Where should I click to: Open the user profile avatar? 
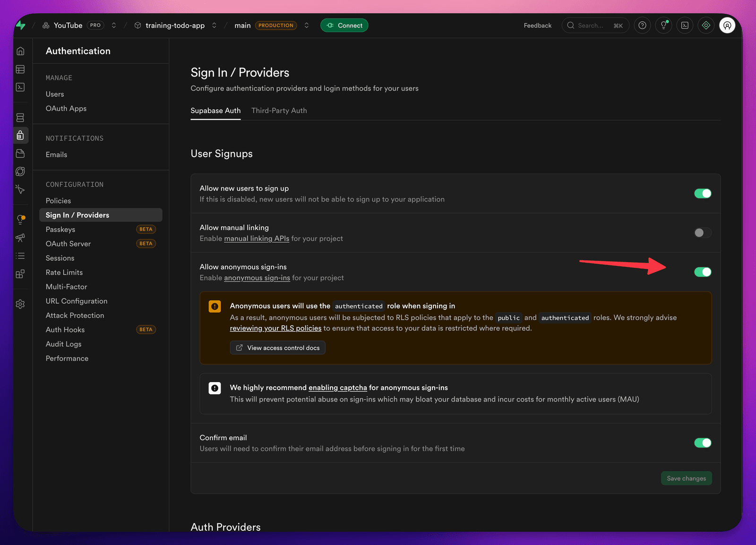(727, 26)
